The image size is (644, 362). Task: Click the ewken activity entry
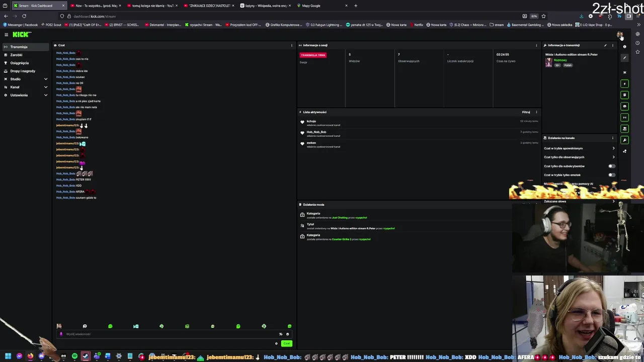[420, 144]
